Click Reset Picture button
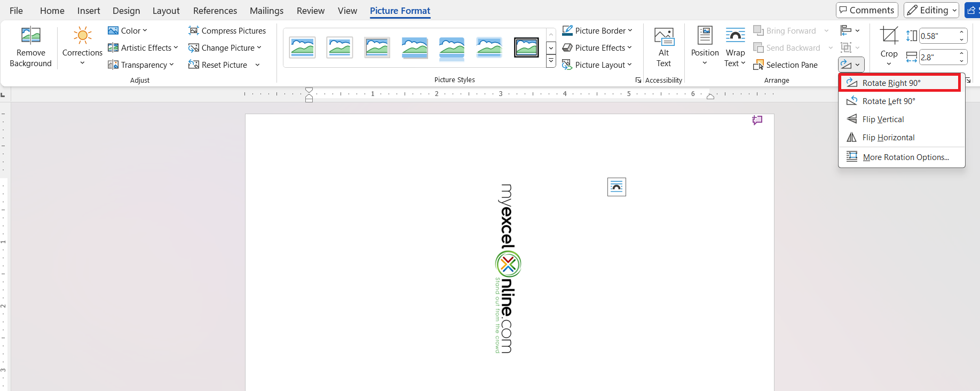 218,65
